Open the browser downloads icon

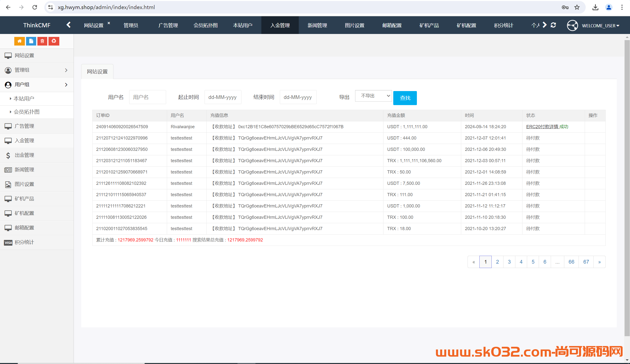pos(595,7)
